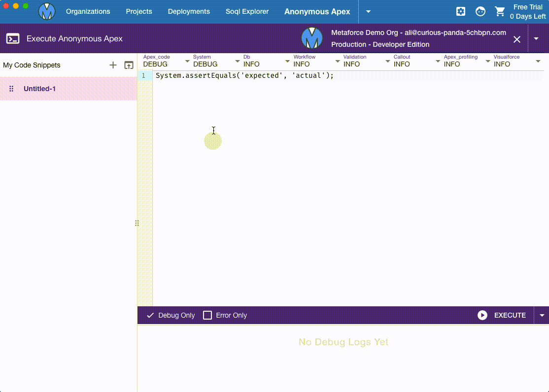The image size is (549, 392).
Task: Expand the Visualforce log level dropdown
Action: coord(517,61)
